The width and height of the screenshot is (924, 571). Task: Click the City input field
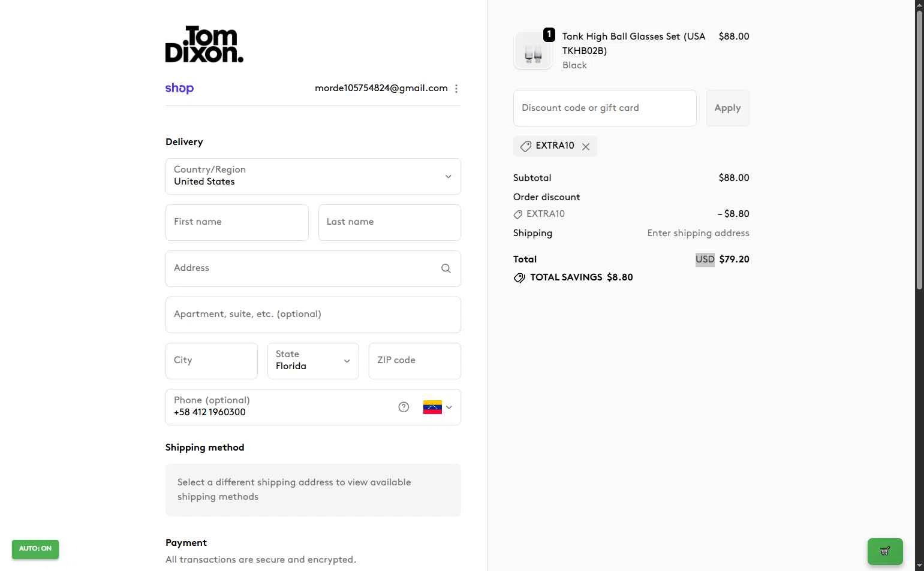click(x=212, y=361)
